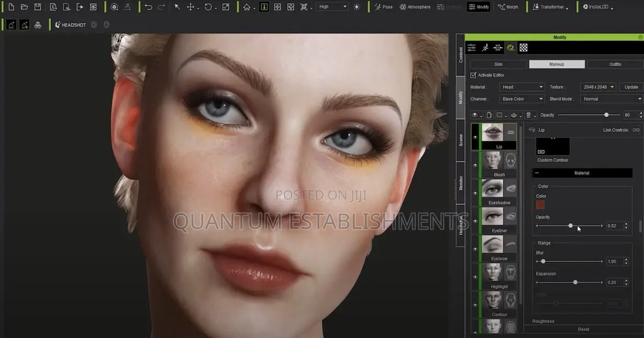
Task: Hide the Eyeshadow layer via eye
Action: [x=475, y=193]
